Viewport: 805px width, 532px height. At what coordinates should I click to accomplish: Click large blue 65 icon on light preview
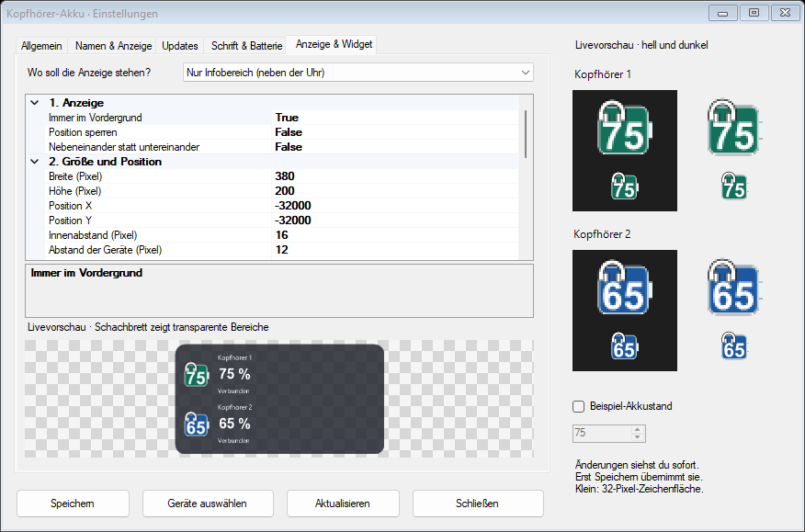tap(734, 288)
